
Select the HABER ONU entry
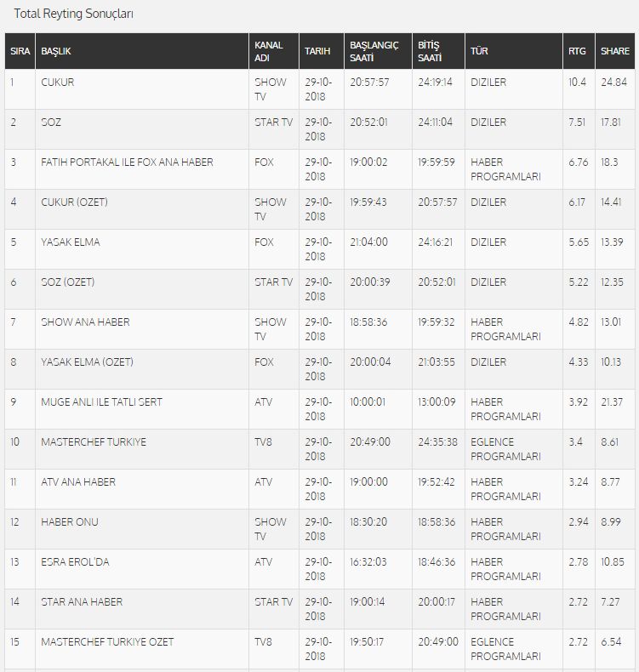click(70, 522)
